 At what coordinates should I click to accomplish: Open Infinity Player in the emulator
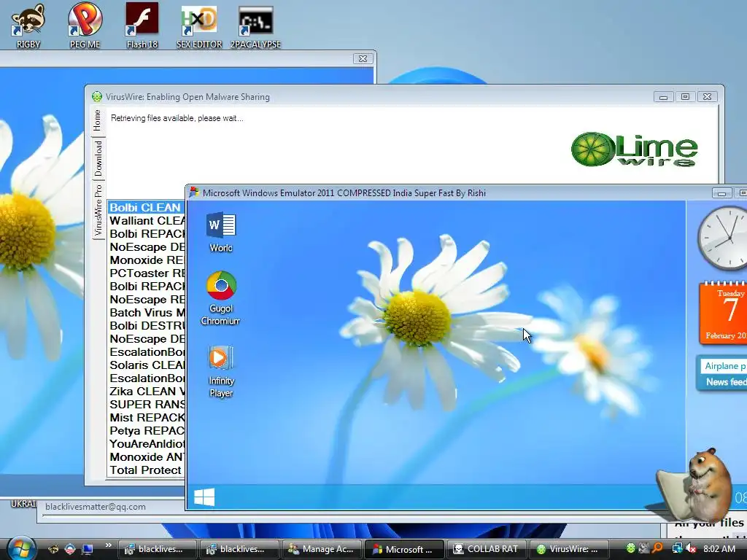[x=221, y=371]
